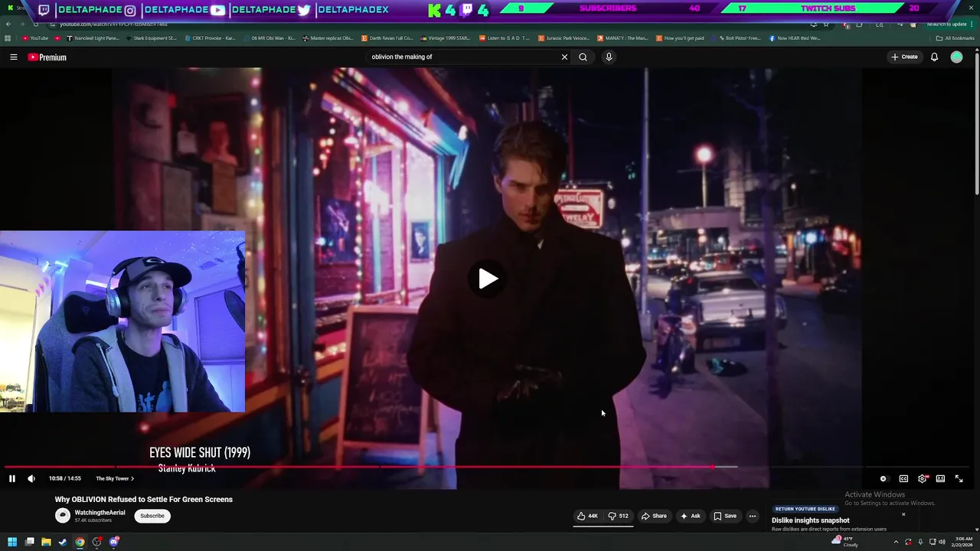Mute the video player volume
This screenshot has width=980, height=551.
31,478
